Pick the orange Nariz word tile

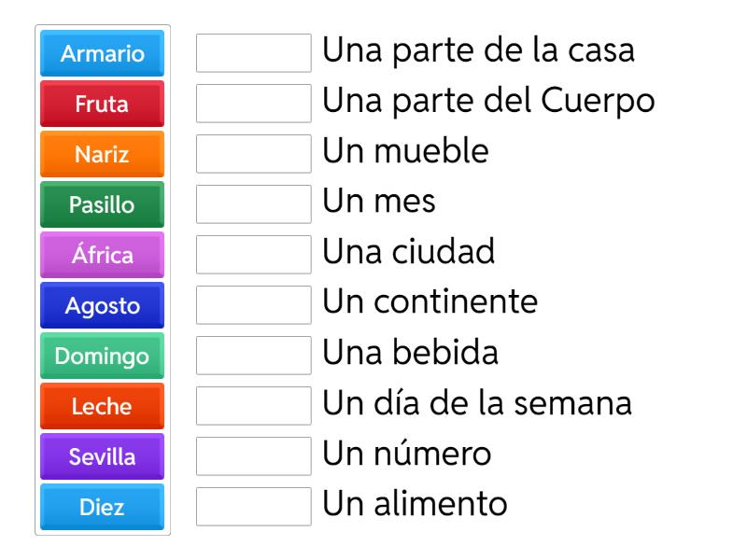tap(102, 154)
